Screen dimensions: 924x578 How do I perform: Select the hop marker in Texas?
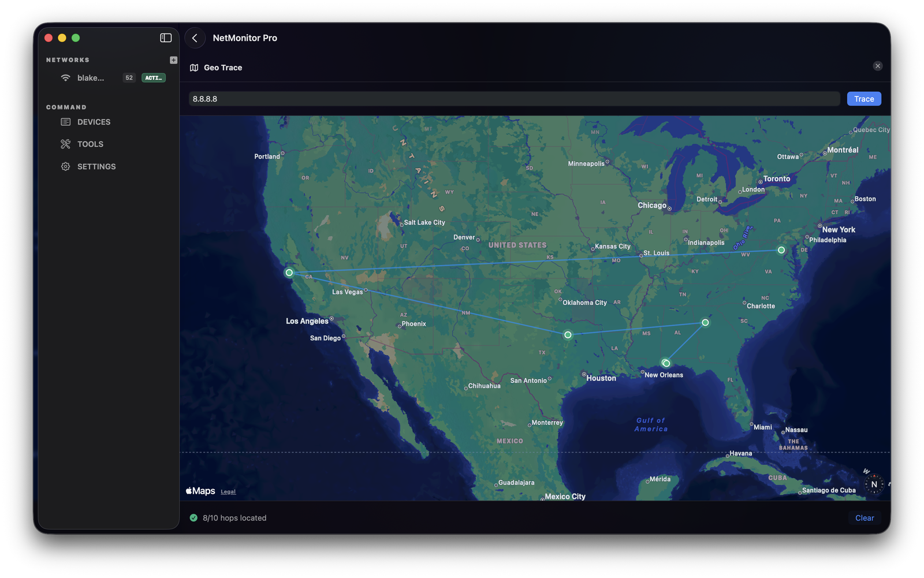click(x=568, y=335)
